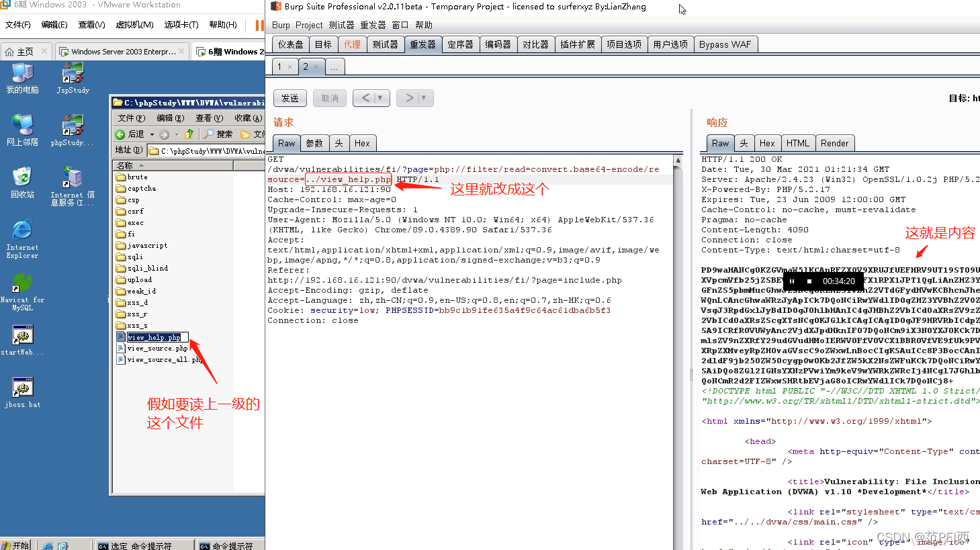
Task: Click the Explorer back arrow (后退) icon
Action: 120,134
